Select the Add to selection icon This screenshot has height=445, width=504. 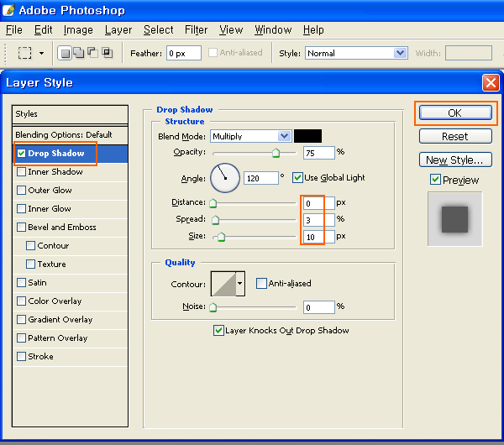click(x=79, y=52)
